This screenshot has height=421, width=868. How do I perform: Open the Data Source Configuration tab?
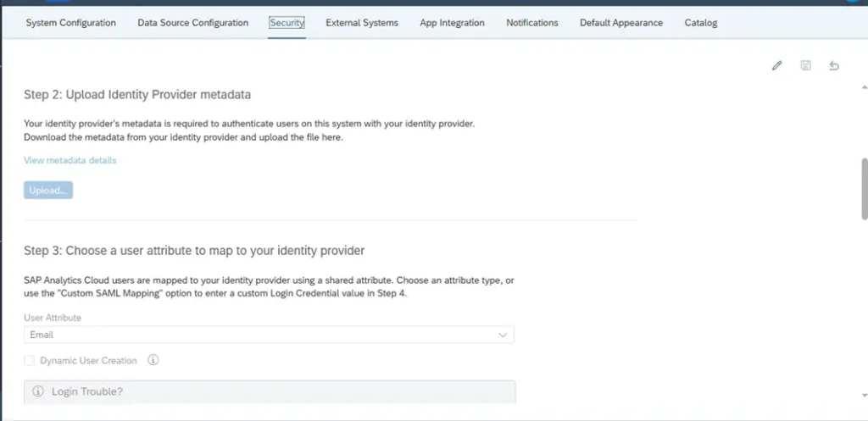pyautogui.click(x=193, y=23)
